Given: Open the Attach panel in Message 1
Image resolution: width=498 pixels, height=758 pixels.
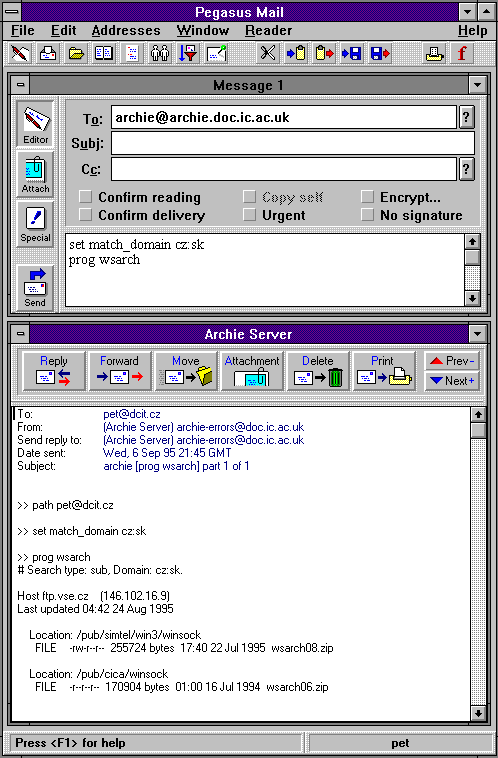Looking at the screenshot, I should click(35, 173).
